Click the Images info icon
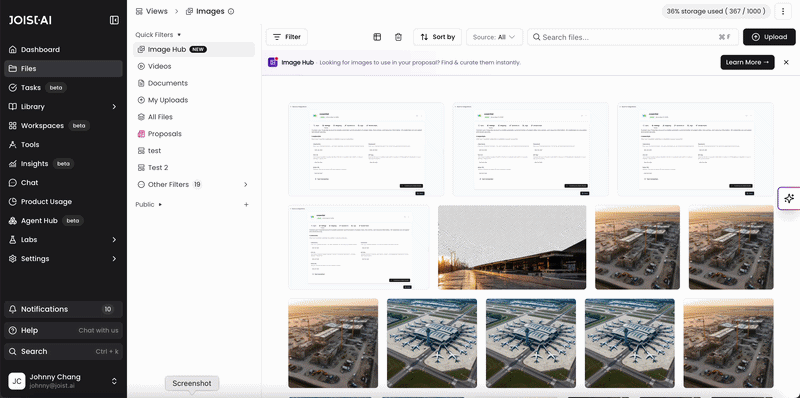 [x=231, y=11]
